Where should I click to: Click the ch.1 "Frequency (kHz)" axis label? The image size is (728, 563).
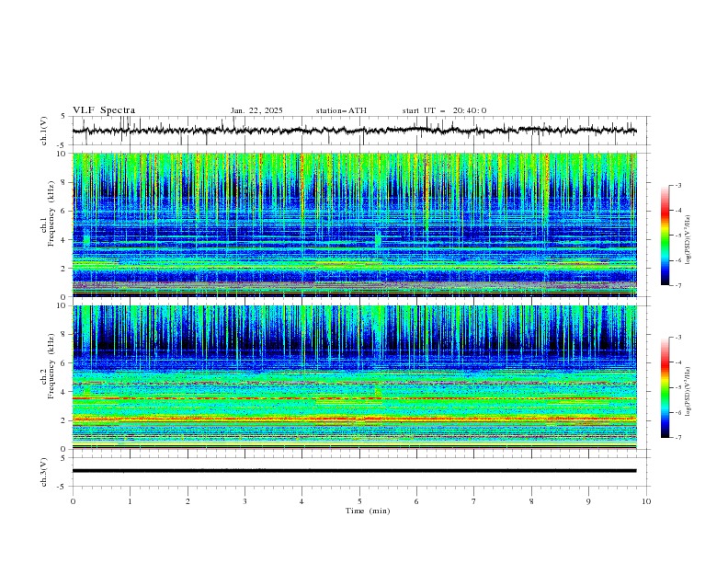(x=51, y=213)
